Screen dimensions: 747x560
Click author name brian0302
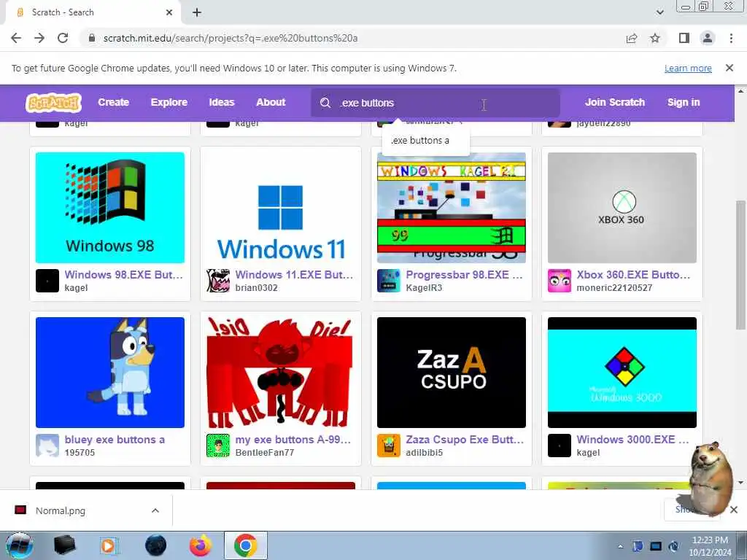point(256,287)
